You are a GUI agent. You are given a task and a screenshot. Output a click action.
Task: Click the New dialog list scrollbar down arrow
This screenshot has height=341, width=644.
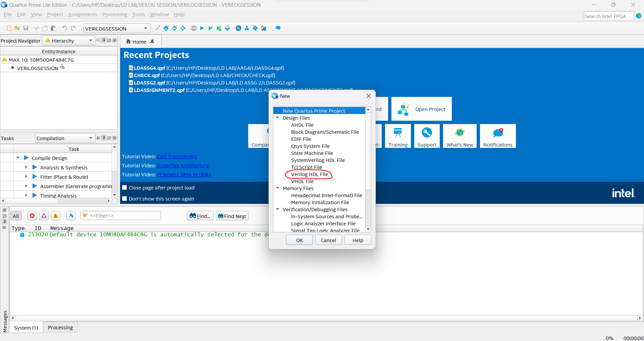click(368, 229)
